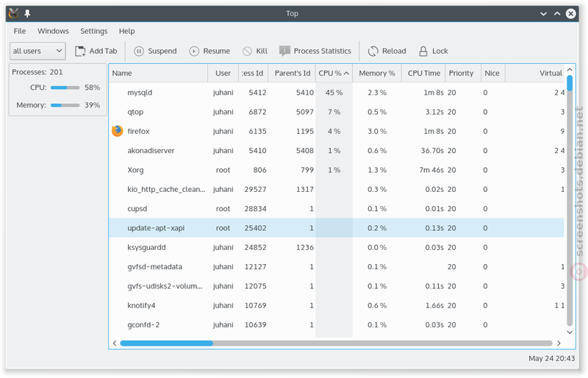Sort by the Virtual column header
Screen dimensions: 588x378
[x=535, y=74]
